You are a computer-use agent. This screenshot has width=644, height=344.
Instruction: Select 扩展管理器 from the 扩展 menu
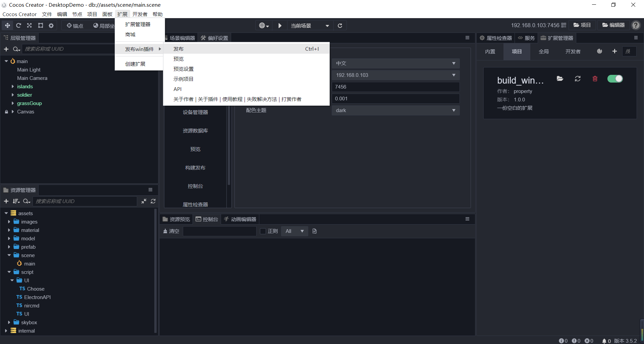click(138, 24)
